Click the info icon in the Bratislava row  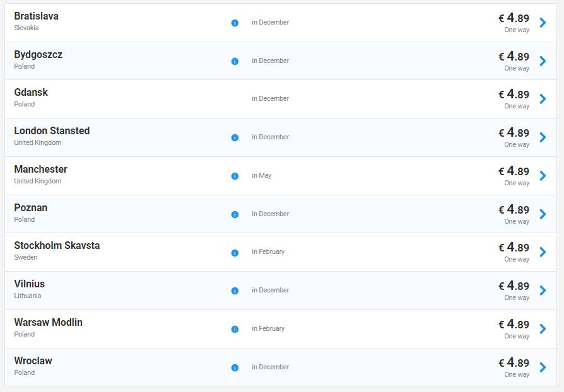coord(235,23)
